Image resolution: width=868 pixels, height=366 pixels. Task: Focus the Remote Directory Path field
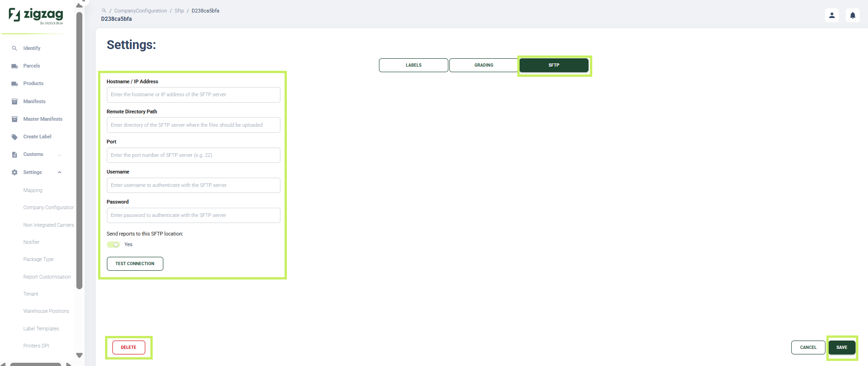193,125
